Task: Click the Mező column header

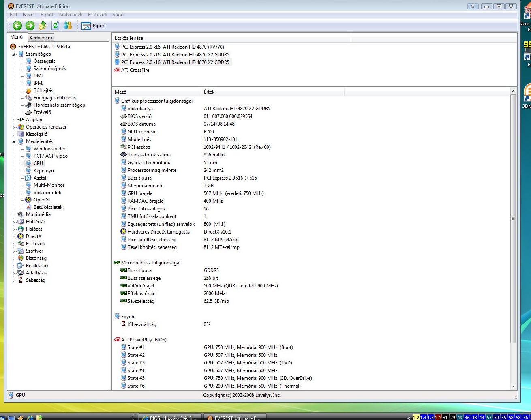Action: [156, 92]
